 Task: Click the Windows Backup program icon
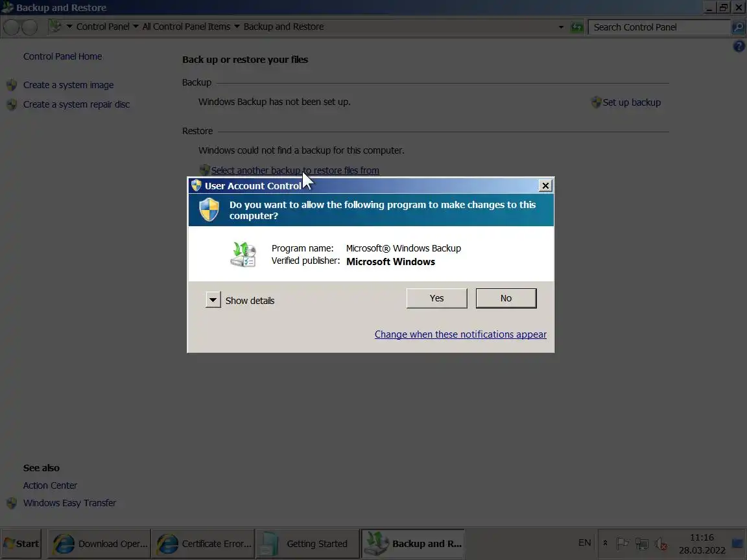pyautogui.click(x=243, y=254)
